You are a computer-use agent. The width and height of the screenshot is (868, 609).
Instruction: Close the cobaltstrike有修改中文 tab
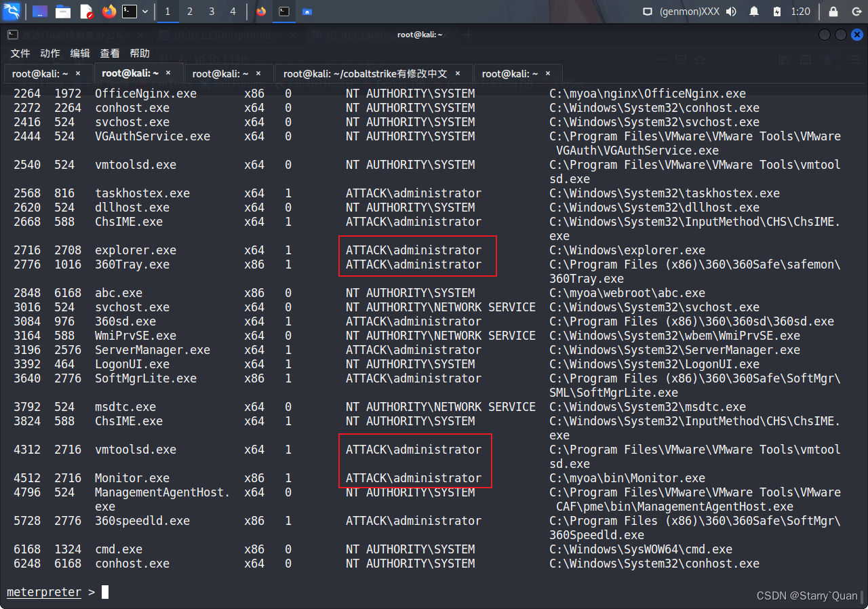pos(458,73)
